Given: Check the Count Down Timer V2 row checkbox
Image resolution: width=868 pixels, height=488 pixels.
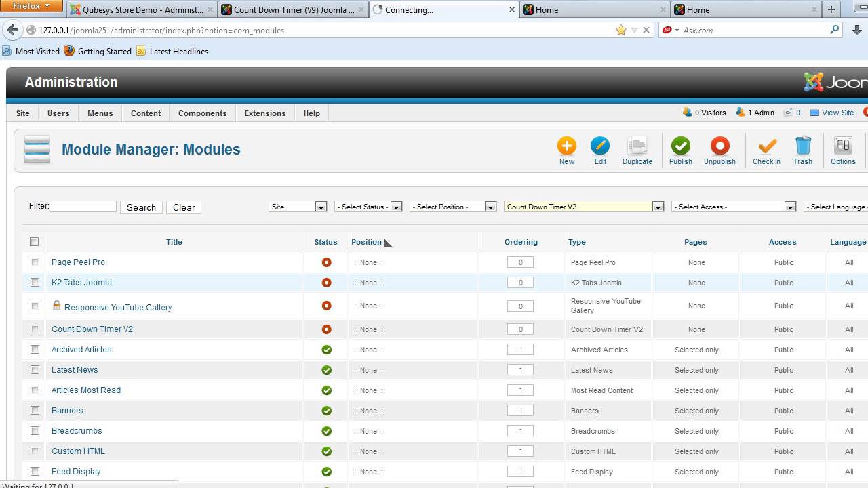Looking at the screenshot, I should tap(35, 329).
